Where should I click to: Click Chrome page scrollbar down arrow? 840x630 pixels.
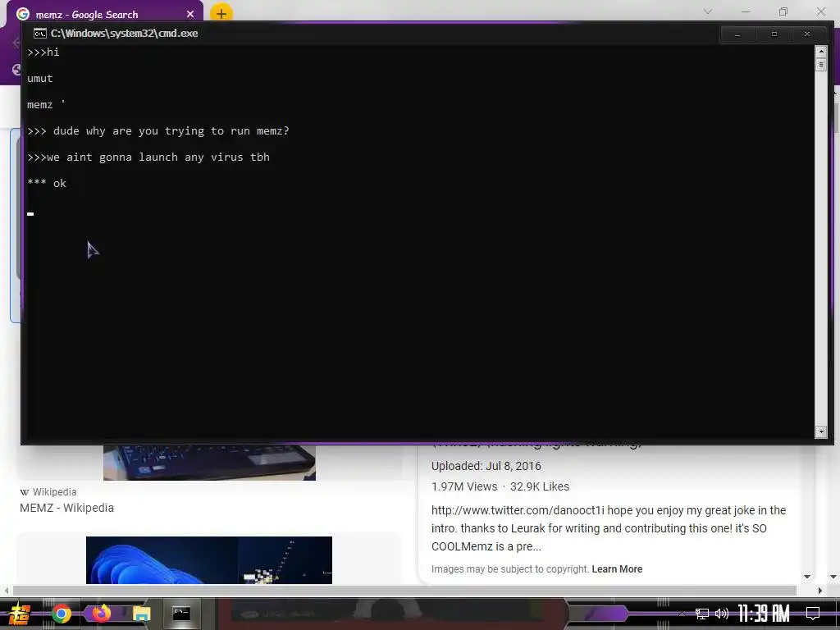pyautogui.click(x=833, y=577)
